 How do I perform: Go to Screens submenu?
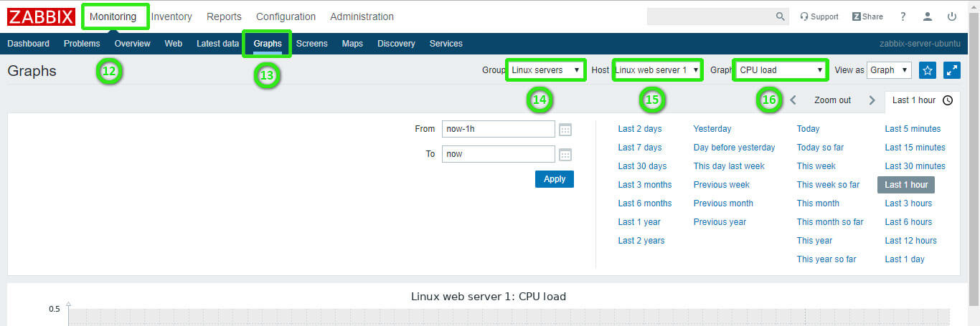pos(312,44)
